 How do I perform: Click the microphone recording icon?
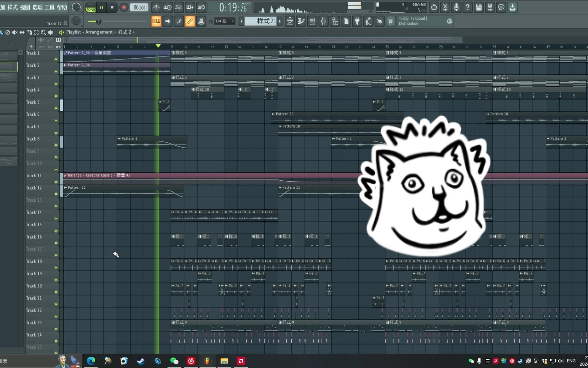(x=456, y=7)
